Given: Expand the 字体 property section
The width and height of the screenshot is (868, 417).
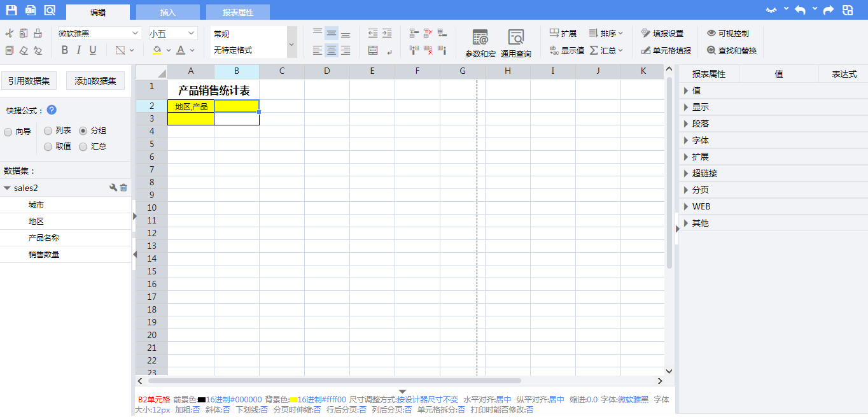Looking at the screenshot, I should (x=700, y=140).
